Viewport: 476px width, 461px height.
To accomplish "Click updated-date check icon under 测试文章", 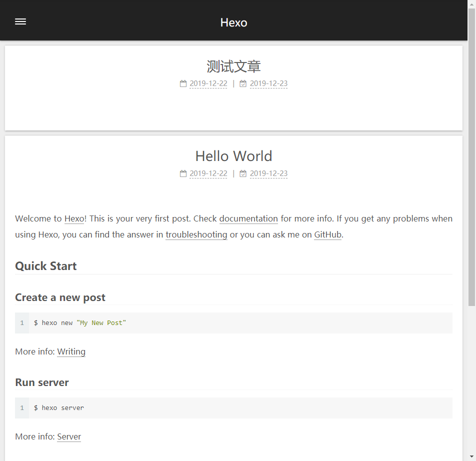I will (243, 84).
